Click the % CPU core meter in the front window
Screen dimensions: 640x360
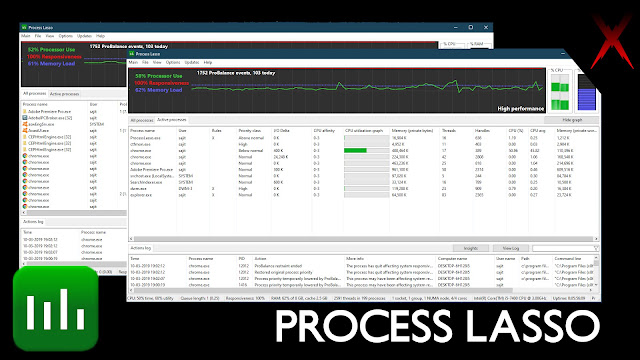point(560,93)
